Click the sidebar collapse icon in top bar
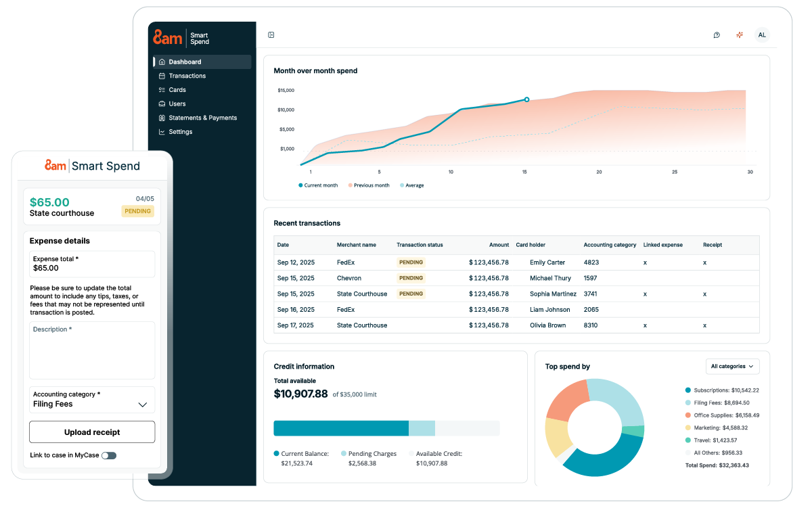Screen dimensions: 812x508 click(271, 34)
